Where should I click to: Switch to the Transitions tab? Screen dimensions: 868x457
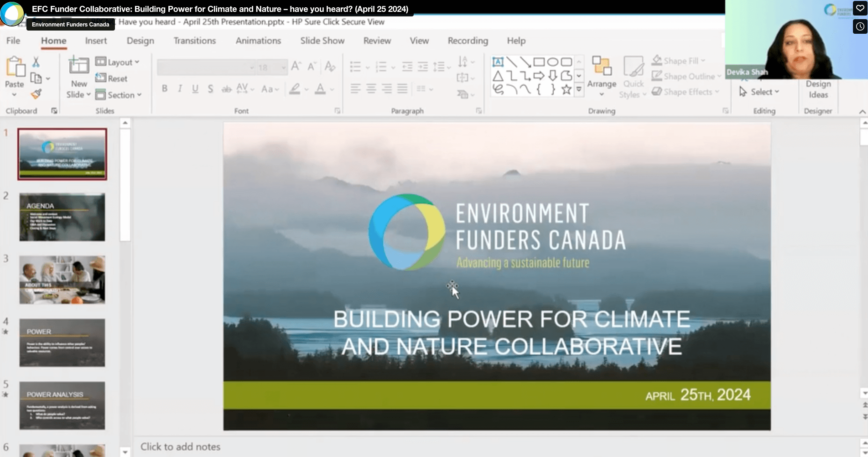[194, 41]
